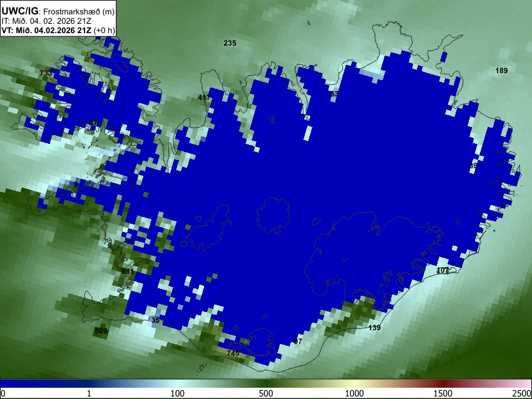Click the 100 label on color scale
The image size is (532, 399).
tap(177, 393)
